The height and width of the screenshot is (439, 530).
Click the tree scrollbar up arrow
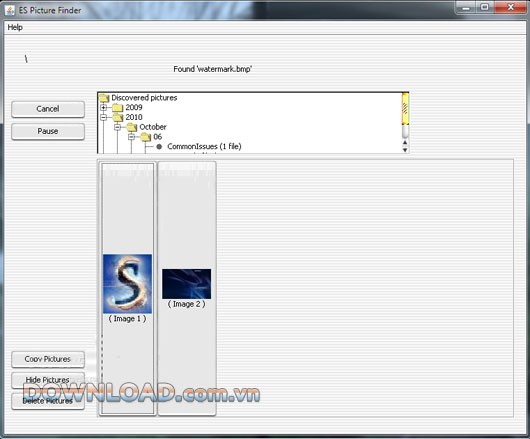pyautogui.click(x=405, y=143)
